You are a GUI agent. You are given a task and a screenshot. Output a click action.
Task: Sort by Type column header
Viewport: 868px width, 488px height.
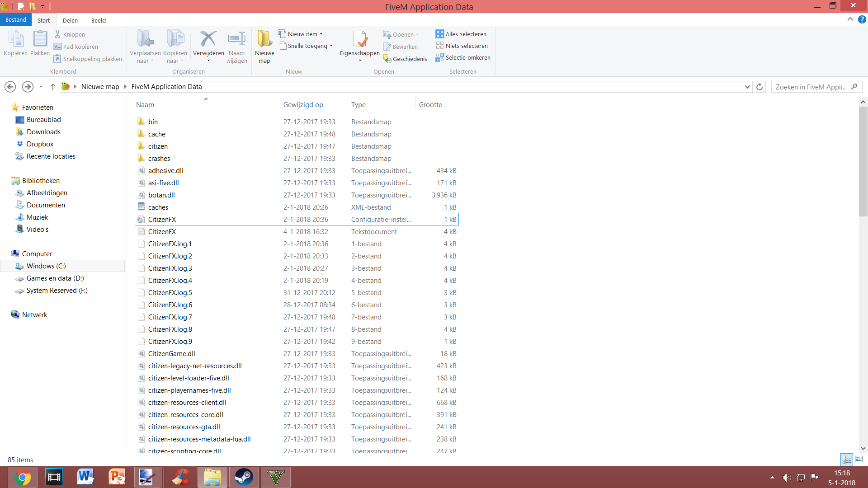[x=381, y=104]
